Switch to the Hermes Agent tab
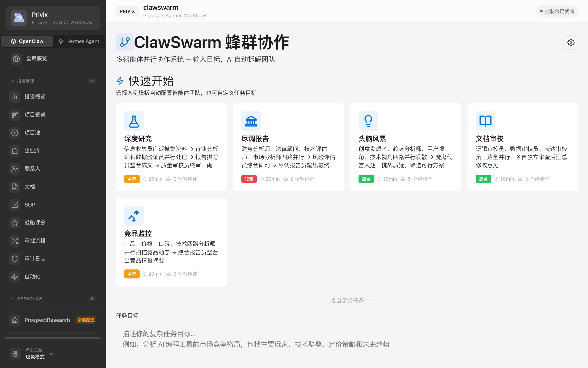This screenshot has height=368, width=588. (x=79, y=41)
